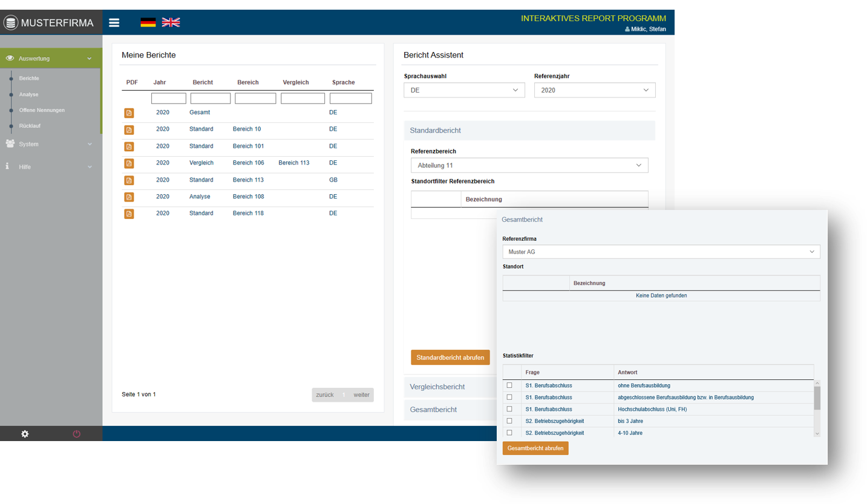The image size is (867, 504).
Task: Click the 'Bereich 113' Vergleich cell
Action: 294,163
